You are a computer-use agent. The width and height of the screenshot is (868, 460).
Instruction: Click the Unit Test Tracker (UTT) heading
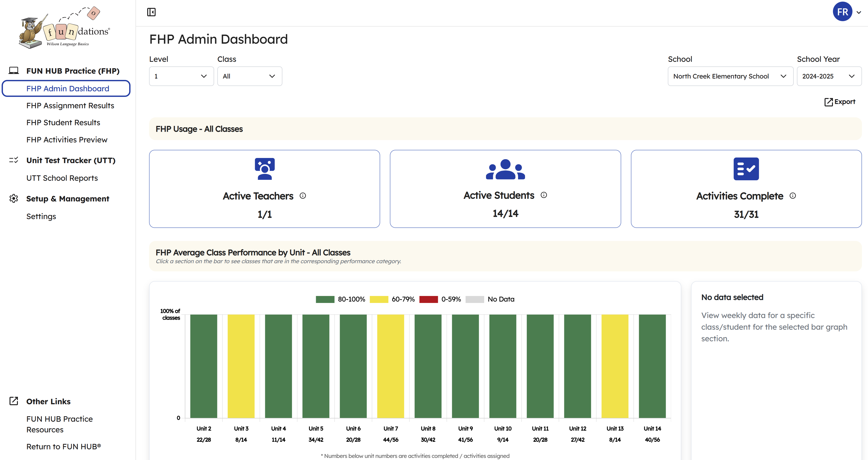[71, 160]
